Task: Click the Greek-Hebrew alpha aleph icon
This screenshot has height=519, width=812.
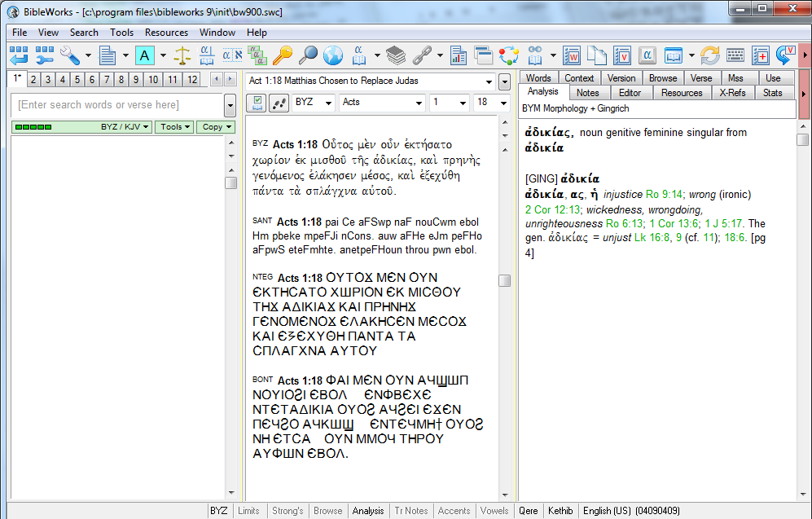Action: click(x=232, y=55)
